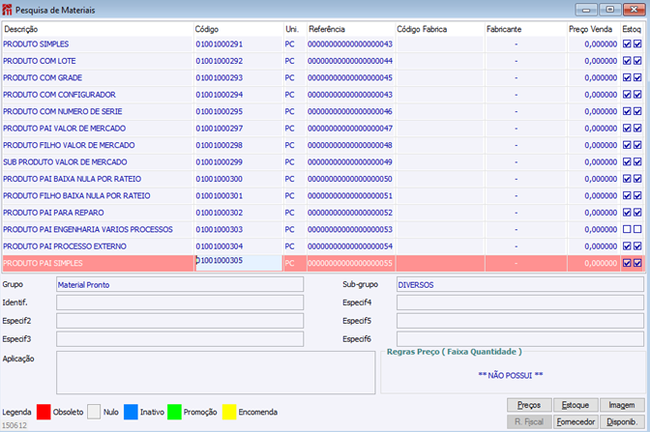Screen dimensions: 650x432
Task: Close the Pesquisa de Materiais window
Action: point(634,9)
